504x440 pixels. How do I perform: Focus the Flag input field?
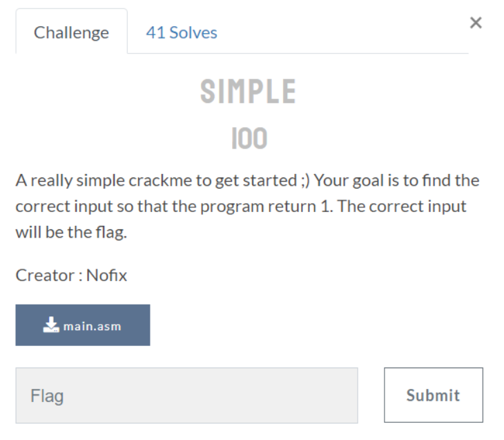point(186,396)
